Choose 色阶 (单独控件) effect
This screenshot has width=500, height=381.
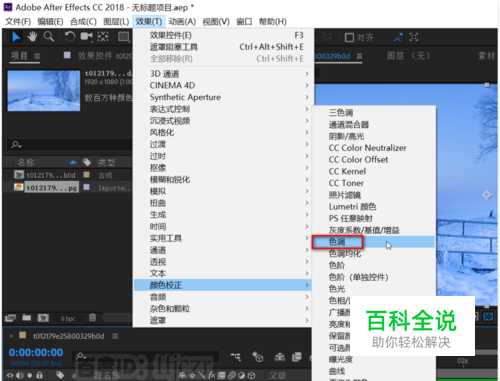pyautogui.click(x=373, y=277)
